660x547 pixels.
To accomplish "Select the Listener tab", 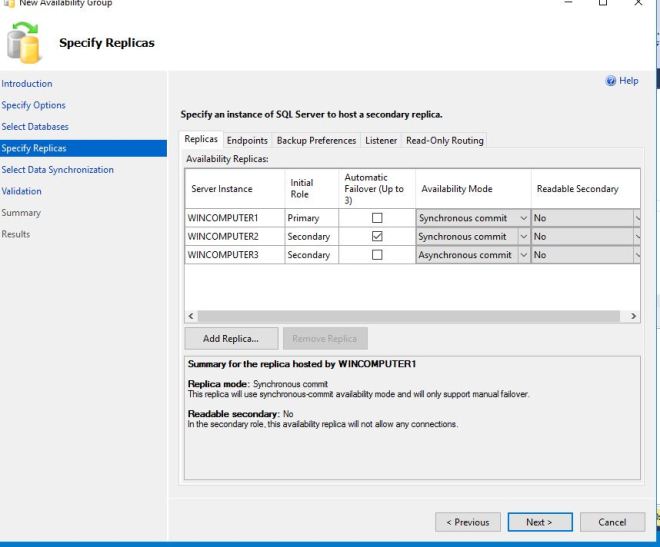I will 381,141.
